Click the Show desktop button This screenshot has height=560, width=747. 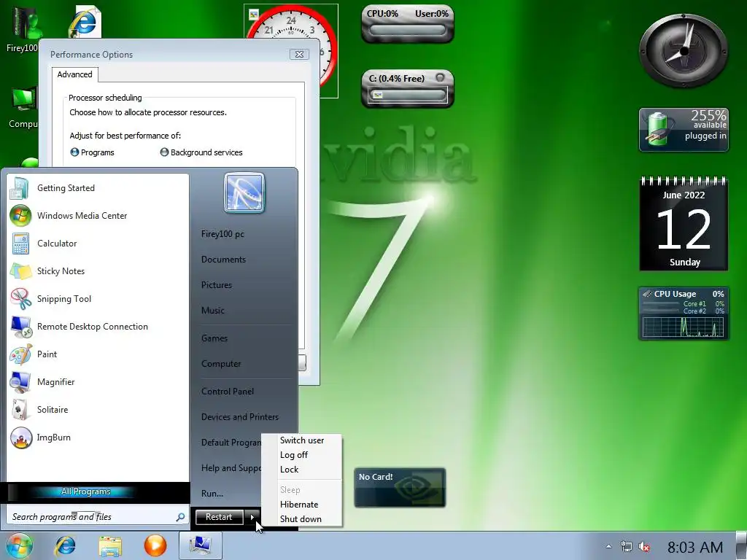pyautogui.click(x=741, y=545)
